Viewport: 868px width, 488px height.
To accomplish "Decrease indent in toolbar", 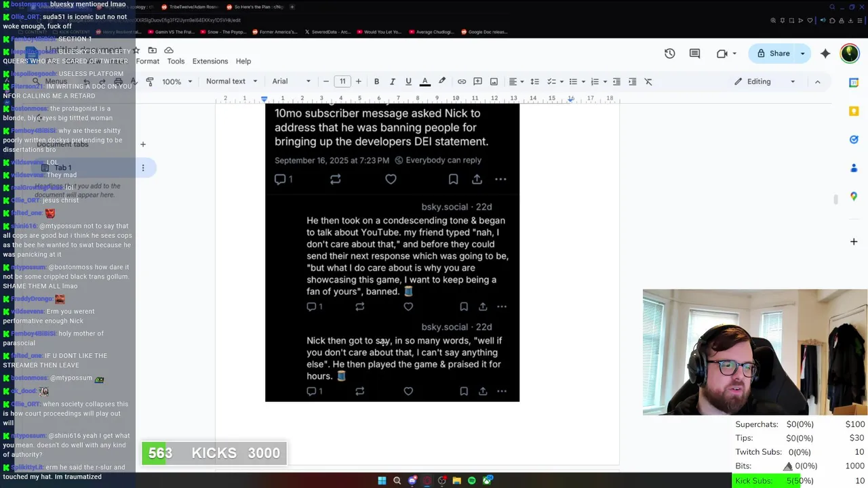I will pyautogui.click(x=616, y=81).
